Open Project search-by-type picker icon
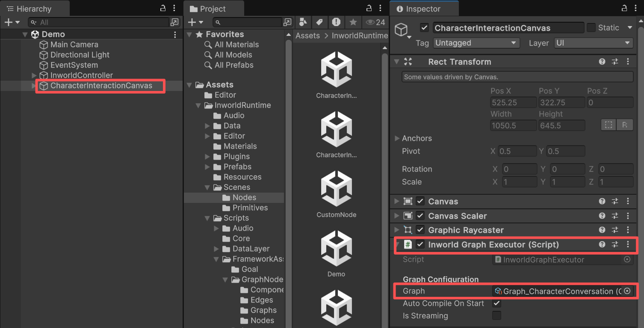The width and height of the screenshot is (644, 328). pyautogui.click(x=288, y=22)
